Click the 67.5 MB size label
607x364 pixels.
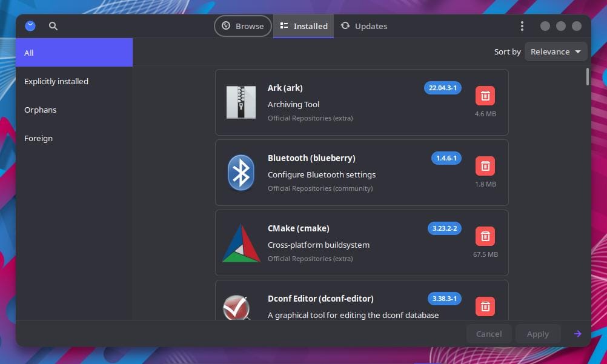pos(485,254)
